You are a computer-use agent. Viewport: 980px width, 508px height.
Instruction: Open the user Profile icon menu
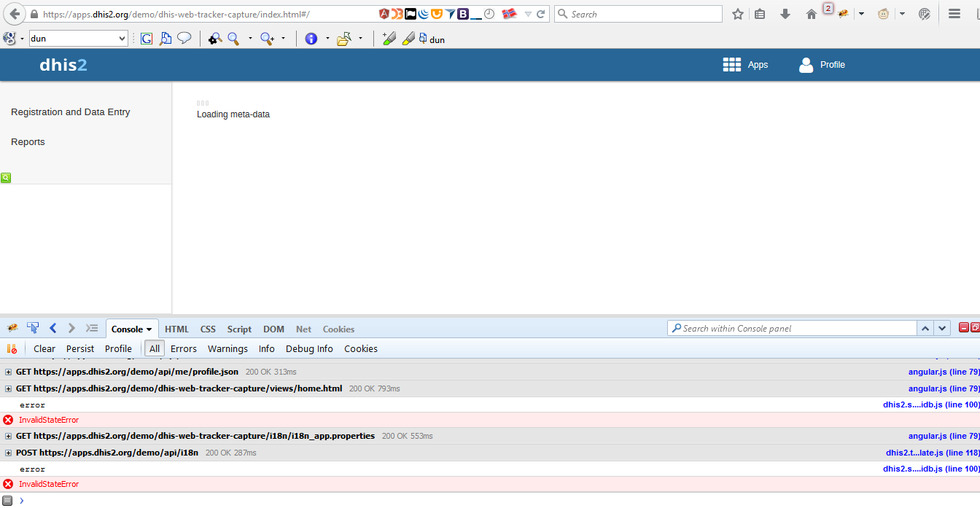pyautogui.click(x=806, y=65)
